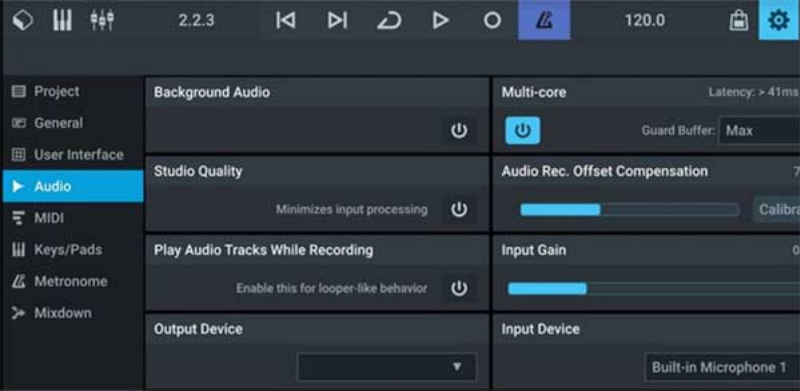
Task: Adjust the Input Gain slider
Action: [654, 288]
